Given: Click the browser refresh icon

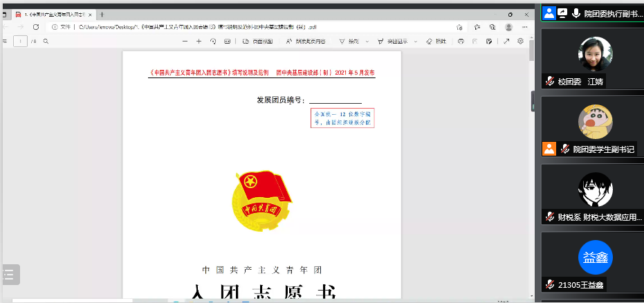Looking at the screenshot, I should (36, 27).
